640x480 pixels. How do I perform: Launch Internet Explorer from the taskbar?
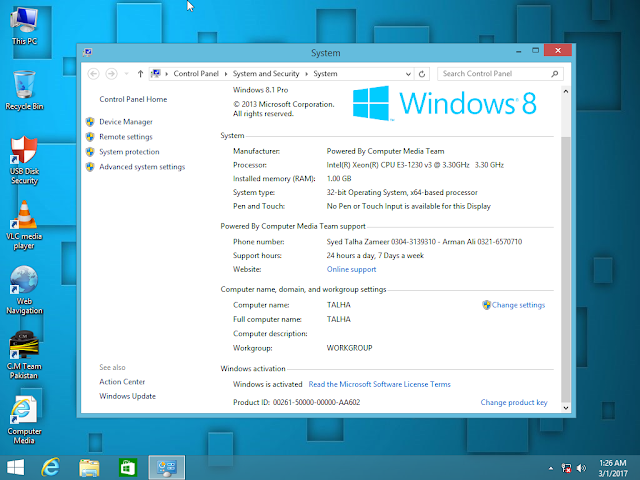(51, 468)
